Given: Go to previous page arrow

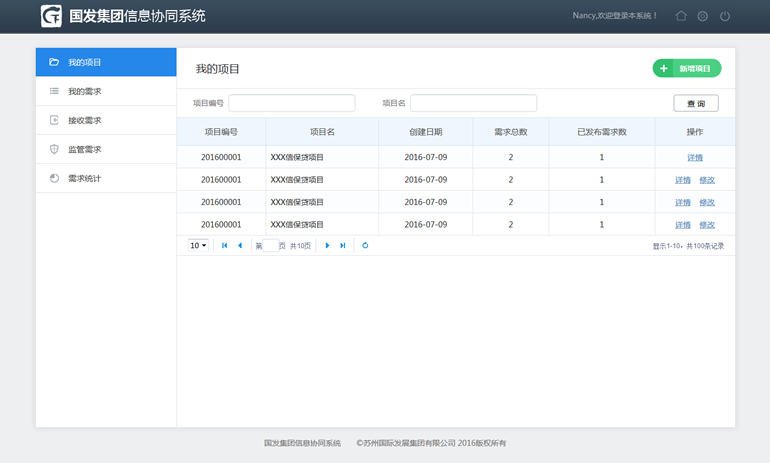Looking at the screenshot, I should [240, 245].
